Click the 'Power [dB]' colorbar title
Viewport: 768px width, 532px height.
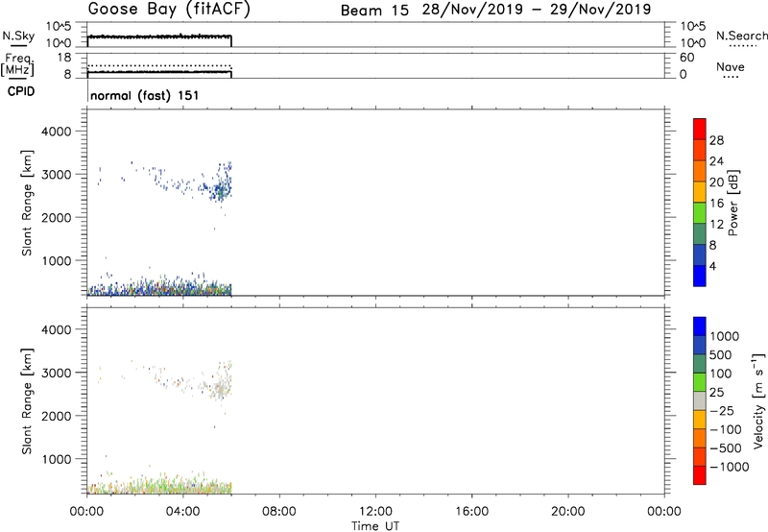coord(732,203)
